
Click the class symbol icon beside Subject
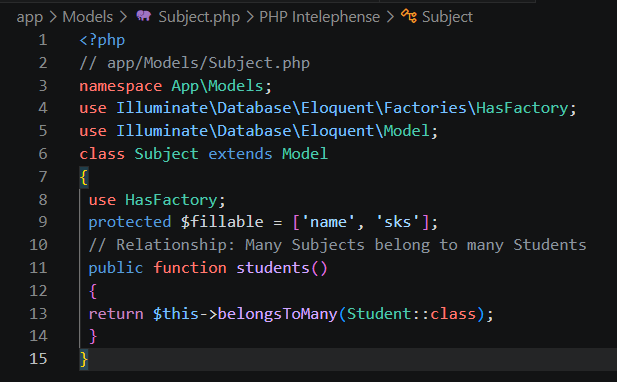click(x=409, y=16)
